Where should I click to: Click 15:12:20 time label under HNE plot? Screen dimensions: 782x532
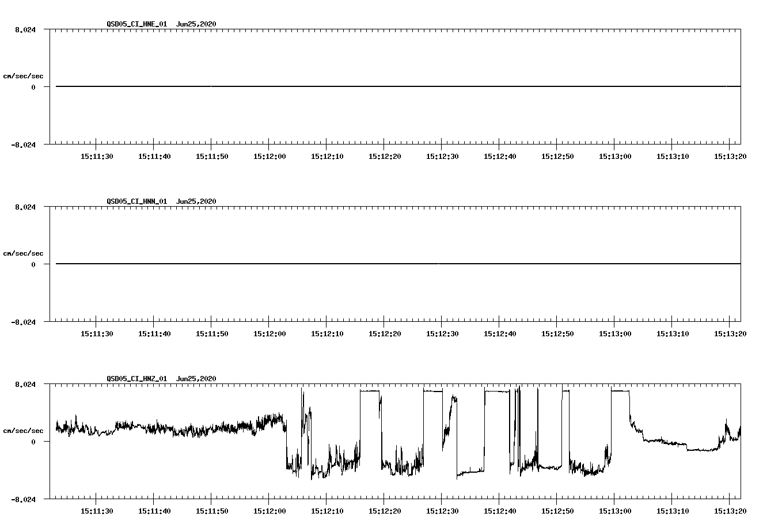(385, 157)
